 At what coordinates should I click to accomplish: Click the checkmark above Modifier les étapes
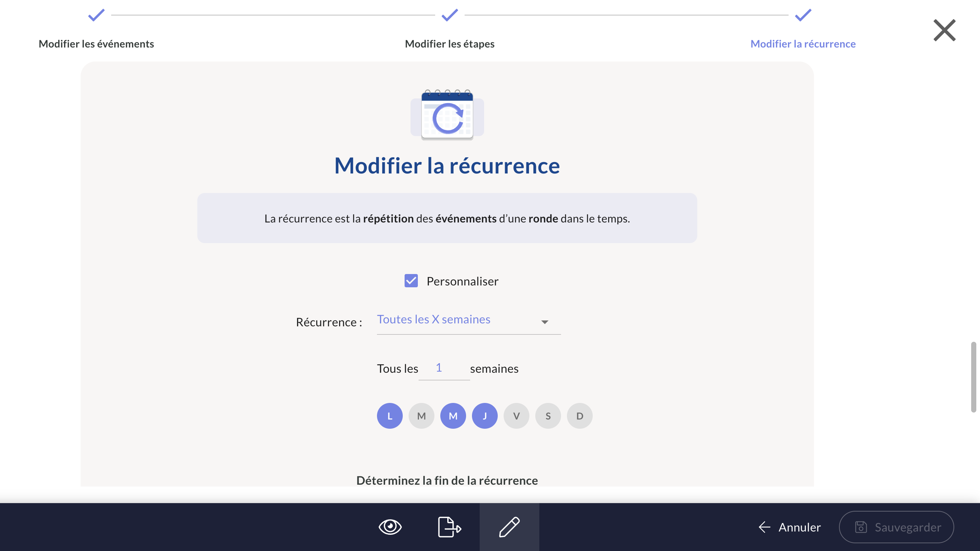point(449,15)
